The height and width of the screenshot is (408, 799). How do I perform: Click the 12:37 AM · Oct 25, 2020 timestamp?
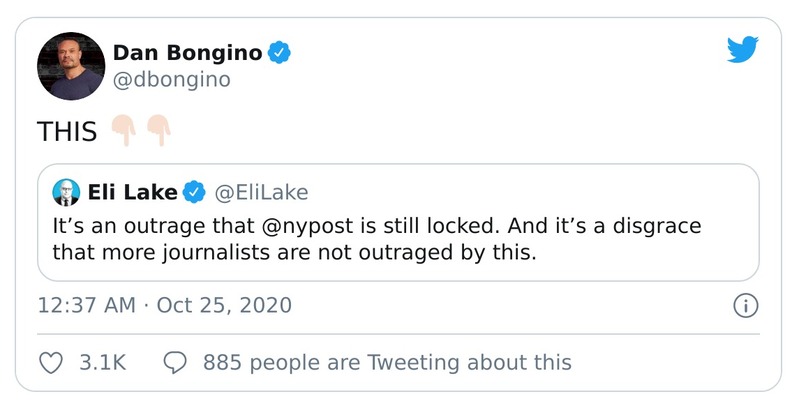(164, 305)
